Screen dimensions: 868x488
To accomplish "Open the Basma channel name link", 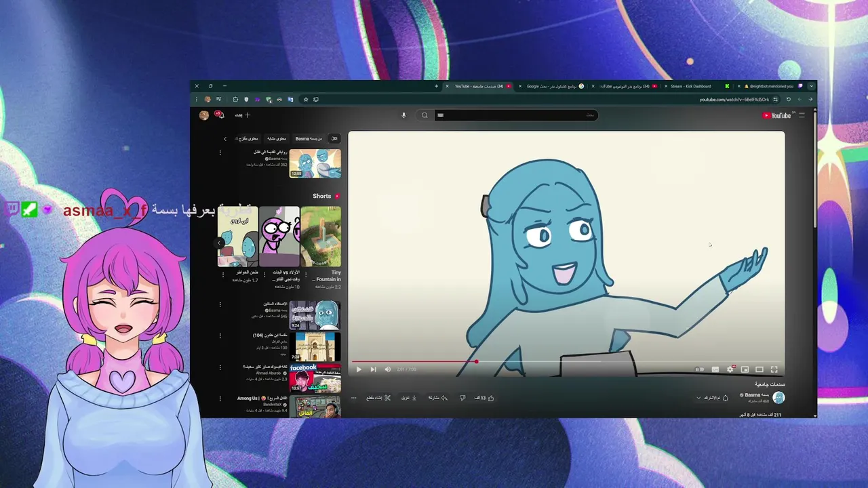I will pos(754,394).
